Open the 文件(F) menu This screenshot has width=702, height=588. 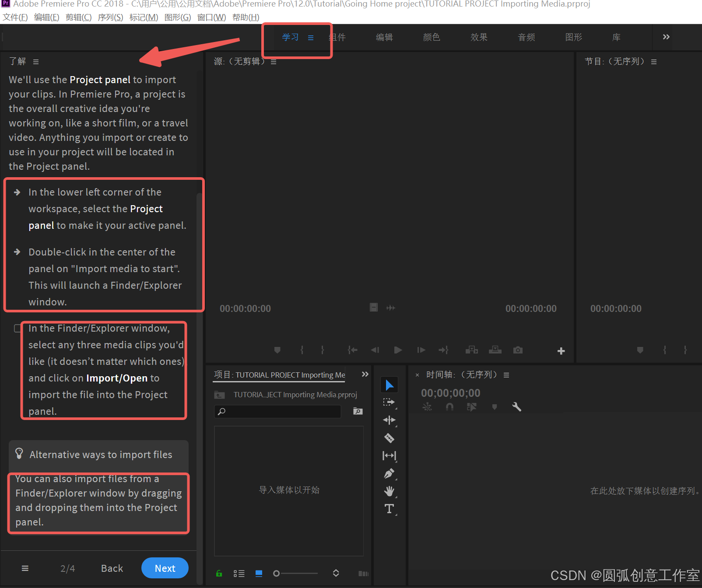click(x=15, y=17)
